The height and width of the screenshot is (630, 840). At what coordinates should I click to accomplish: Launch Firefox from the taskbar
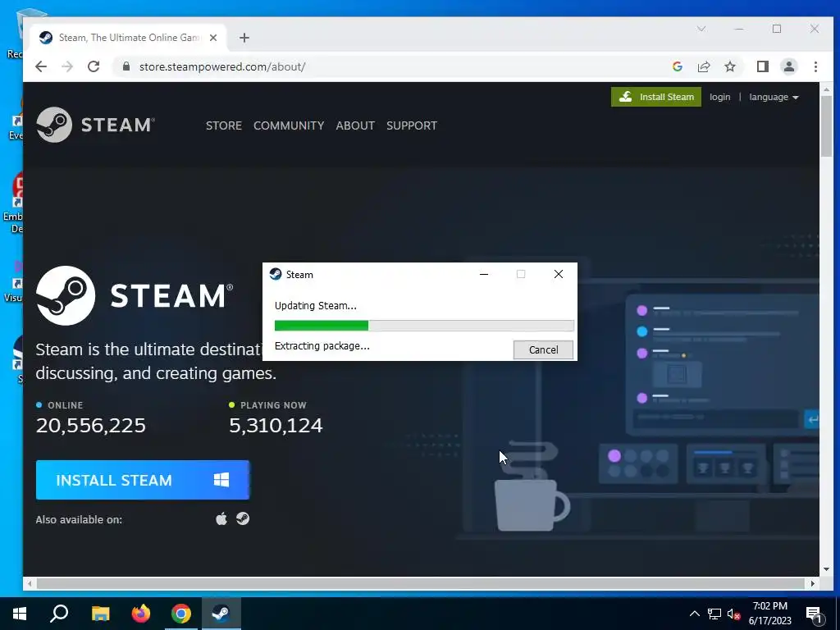pyautogui.click(x=140, y=614)
